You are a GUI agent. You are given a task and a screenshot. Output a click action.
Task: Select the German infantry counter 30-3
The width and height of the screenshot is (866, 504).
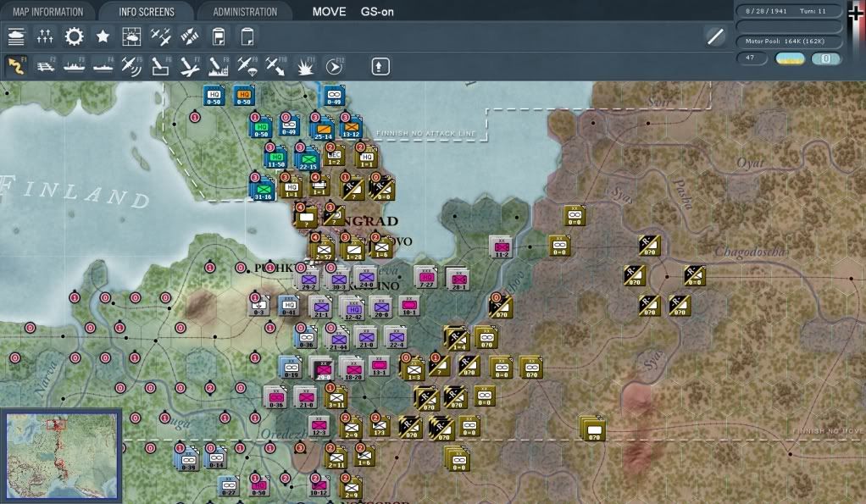[x=339, y=280]
